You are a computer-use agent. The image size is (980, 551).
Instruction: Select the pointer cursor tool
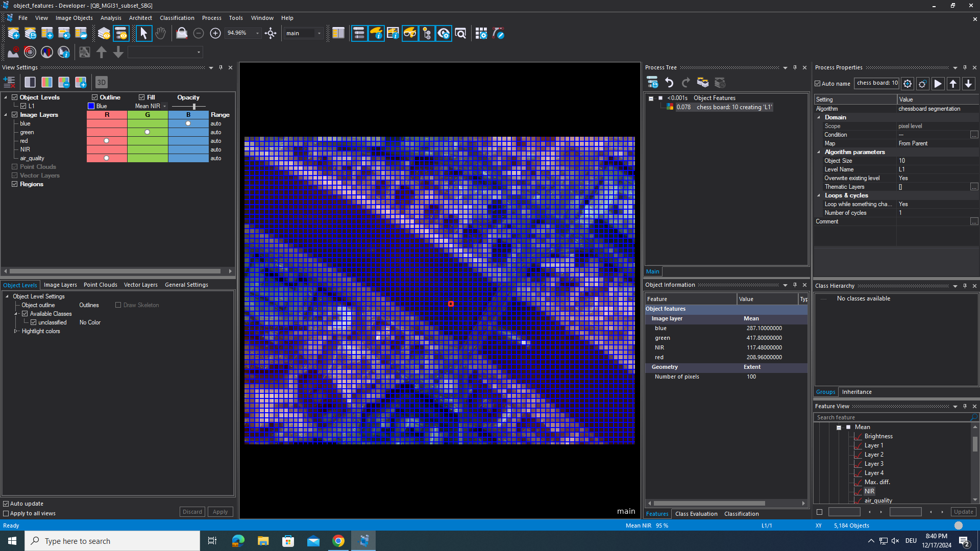coord(143,34)
